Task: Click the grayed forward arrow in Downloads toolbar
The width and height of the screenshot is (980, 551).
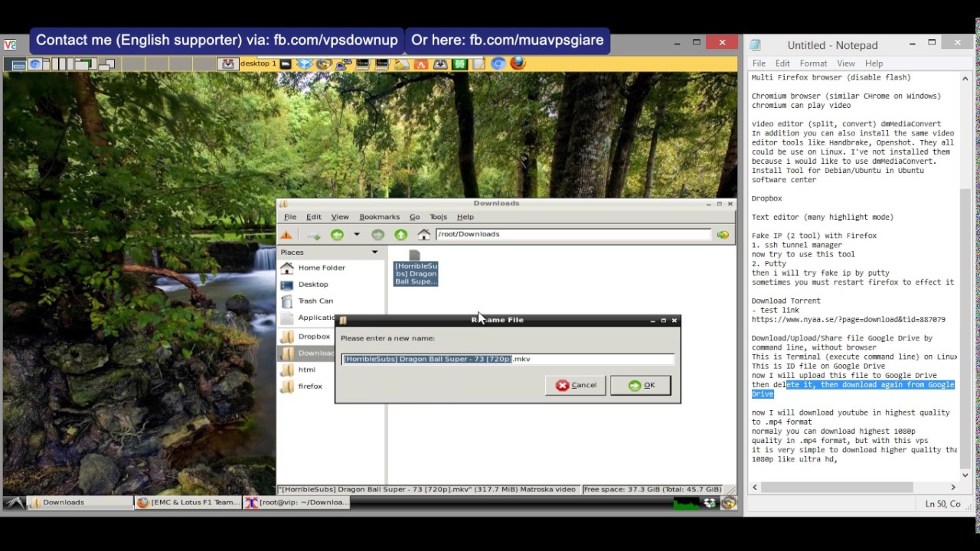Action: coord(377,234)
